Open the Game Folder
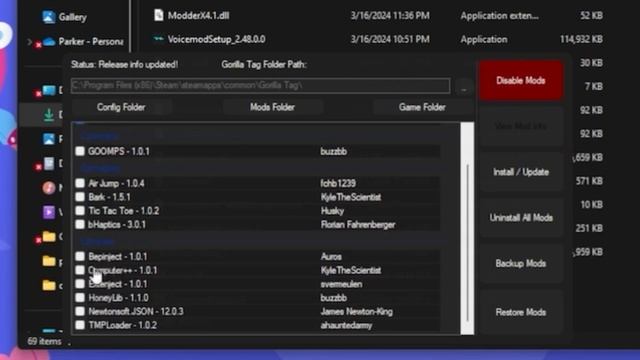 (x=422, y=107)
